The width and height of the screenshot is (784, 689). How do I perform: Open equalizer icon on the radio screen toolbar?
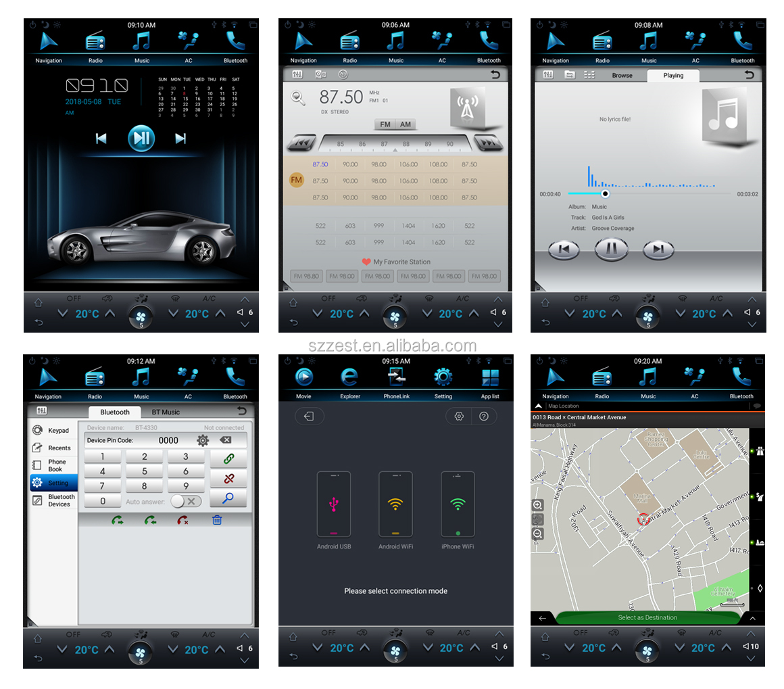(297, 74)
